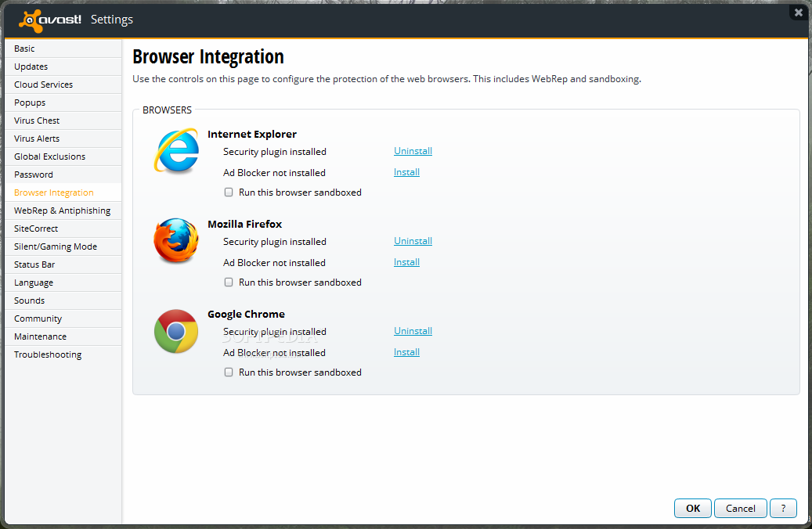Uninstall Internet Explorer security plugin

[413, 151]
